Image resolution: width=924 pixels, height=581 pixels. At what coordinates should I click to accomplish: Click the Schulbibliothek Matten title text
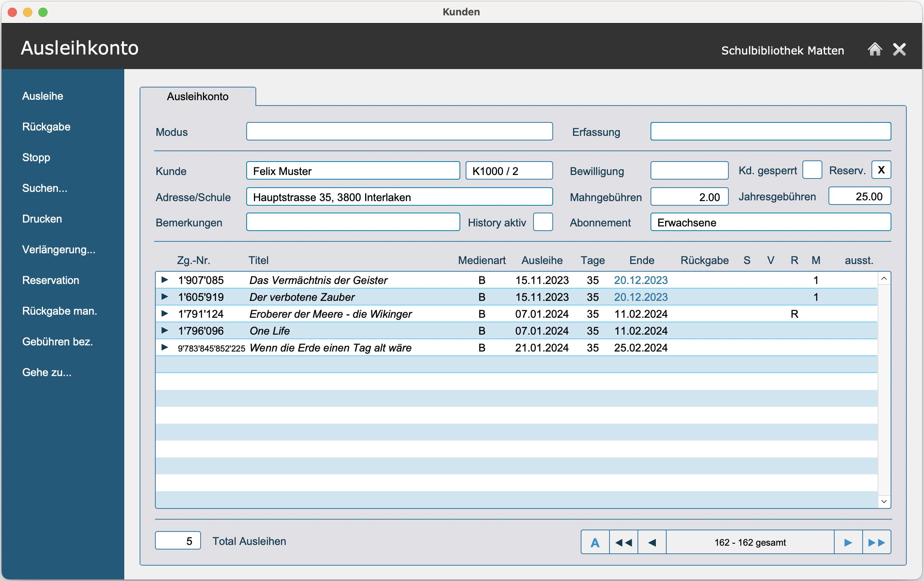(782, 50)
